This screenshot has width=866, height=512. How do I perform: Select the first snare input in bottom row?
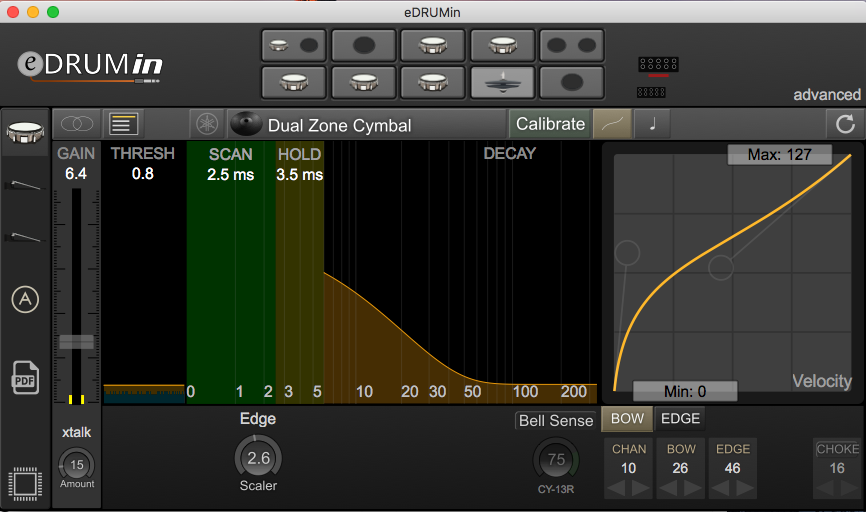coord(294,82)
